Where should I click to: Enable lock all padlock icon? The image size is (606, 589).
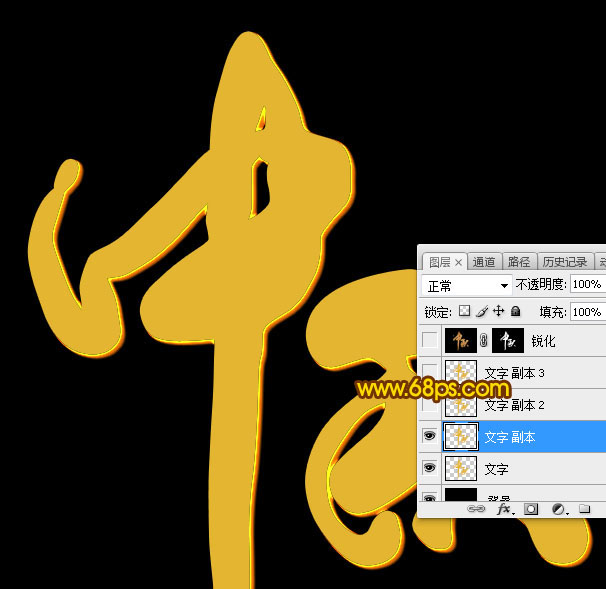[515, 311]
